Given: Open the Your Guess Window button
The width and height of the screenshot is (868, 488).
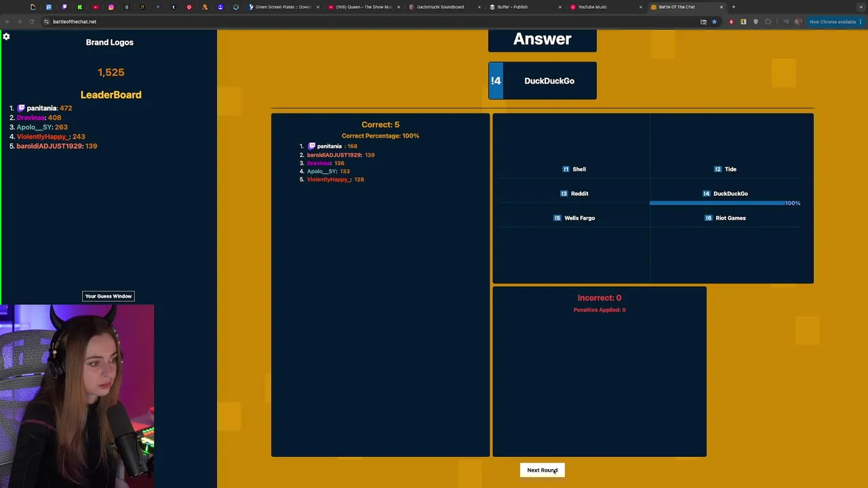Looking at the screenshot, I should click(108, 296).
